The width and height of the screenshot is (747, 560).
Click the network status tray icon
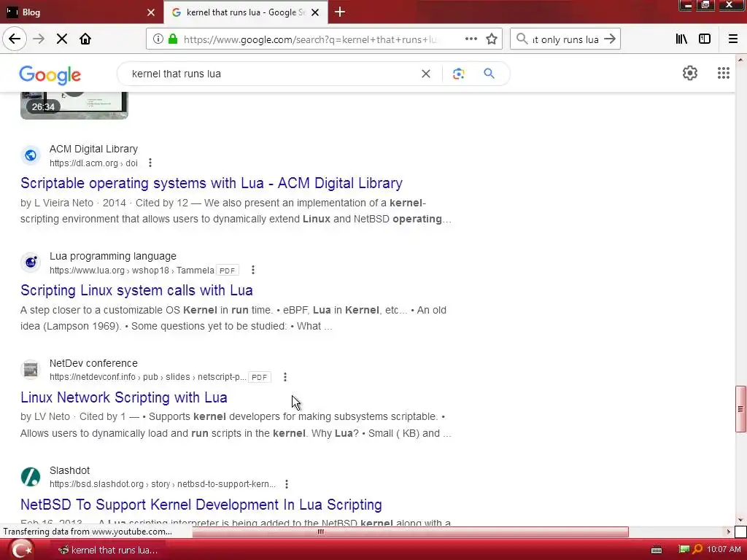(684, 550)
